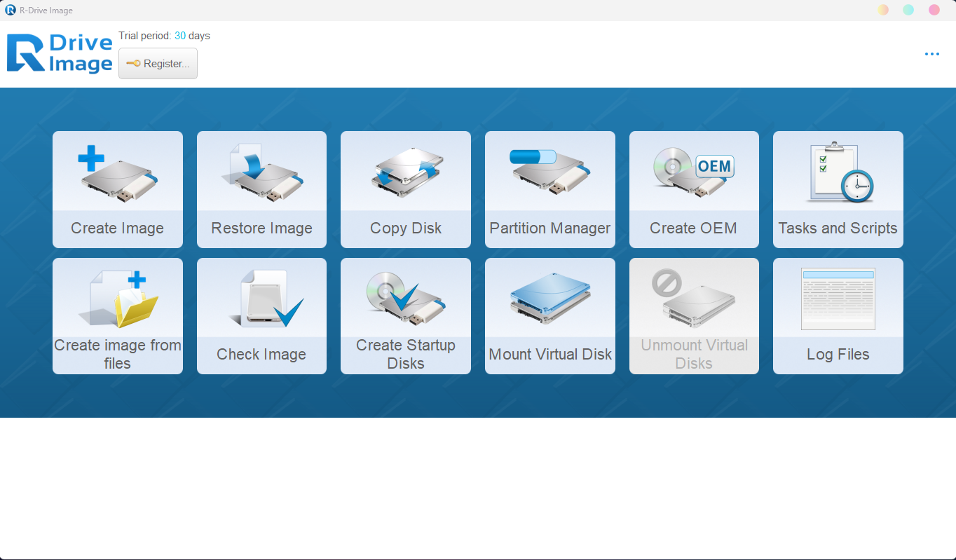Click the R-Drive Image logo
Viewport: 956px width, 560px height.
(60, 53)
